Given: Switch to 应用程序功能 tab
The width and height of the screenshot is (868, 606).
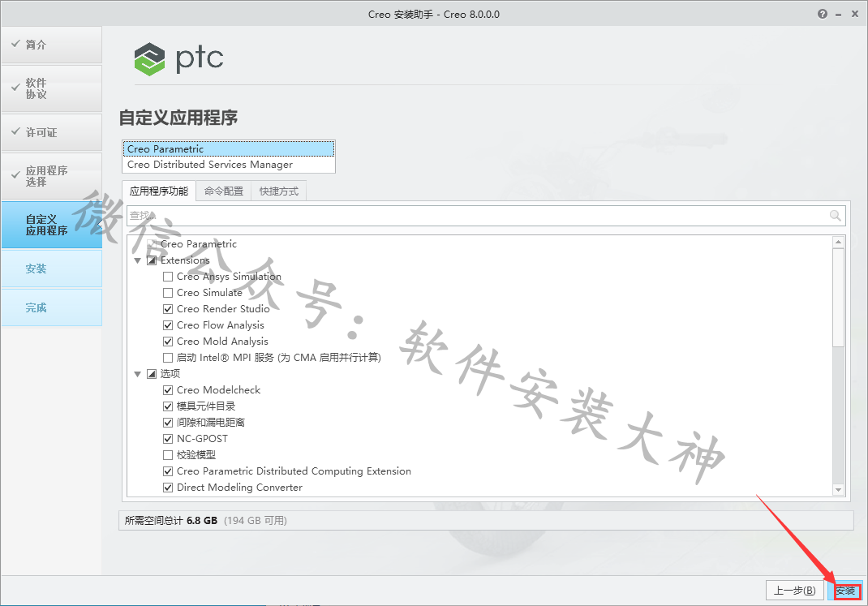Looking at the screenshot, I should click(158, 191).
